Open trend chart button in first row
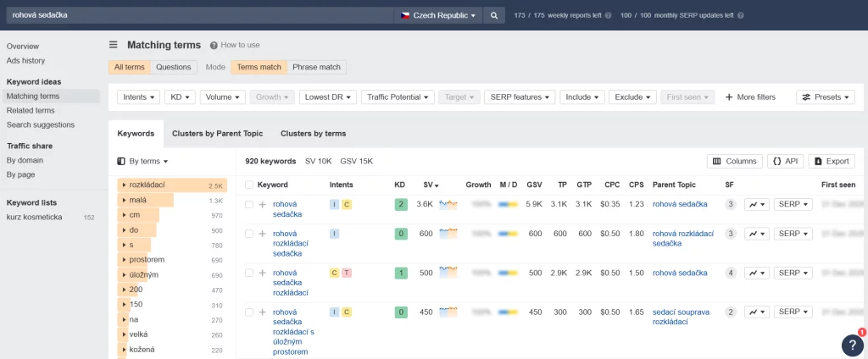The width and height of the screenshot is (868, 359). click(756, 204)
